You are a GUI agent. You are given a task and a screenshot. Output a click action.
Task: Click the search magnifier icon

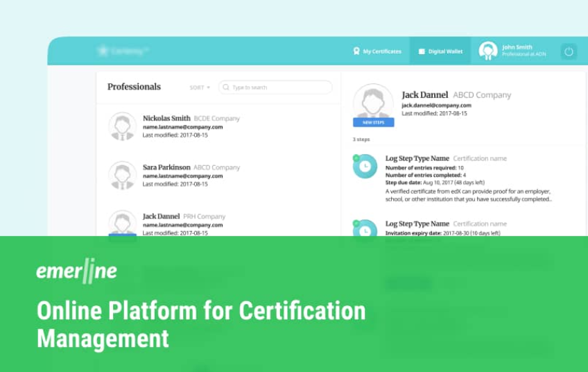(x=226, y=87)
